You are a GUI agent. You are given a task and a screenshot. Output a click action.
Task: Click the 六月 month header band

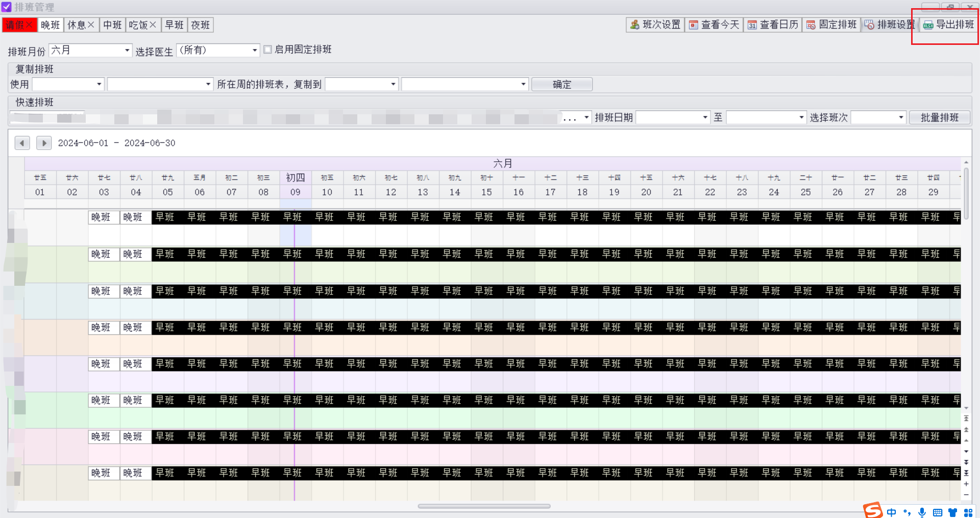coord(493,163)
